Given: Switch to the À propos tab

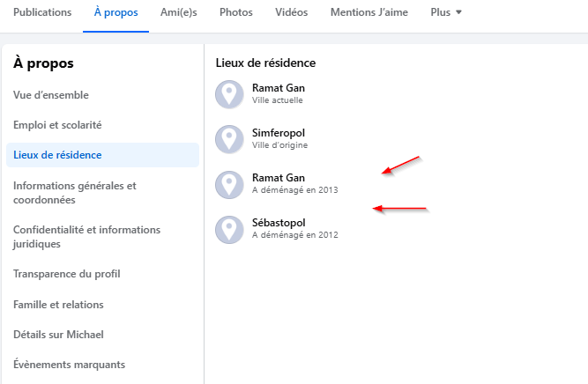Looking at the screenshot, I should (115, 12).
